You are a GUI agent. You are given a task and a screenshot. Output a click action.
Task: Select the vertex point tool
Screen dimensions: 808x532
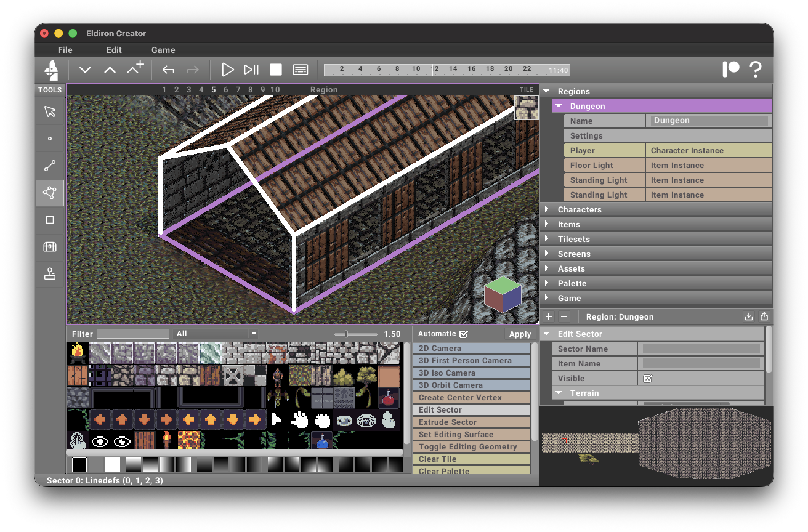(x=50, y=139)
